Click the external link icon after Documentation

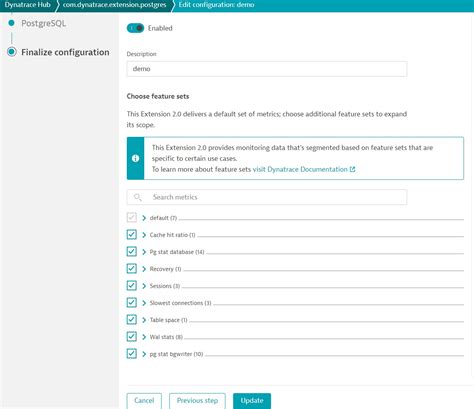[352, 169]
